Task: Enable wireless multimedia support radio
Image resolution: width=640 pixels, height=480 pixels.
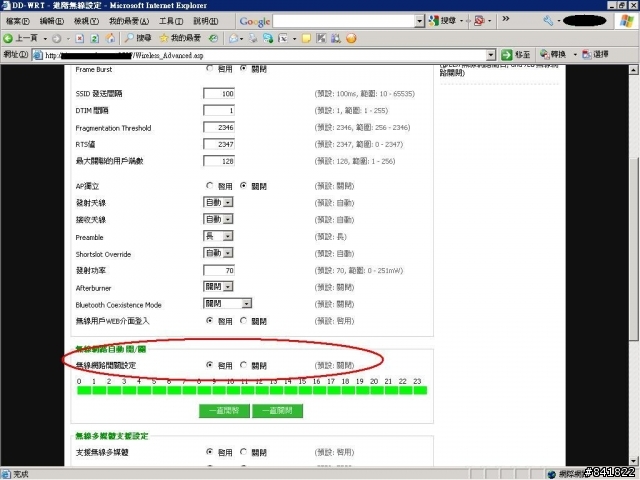Action: point(210,452)
